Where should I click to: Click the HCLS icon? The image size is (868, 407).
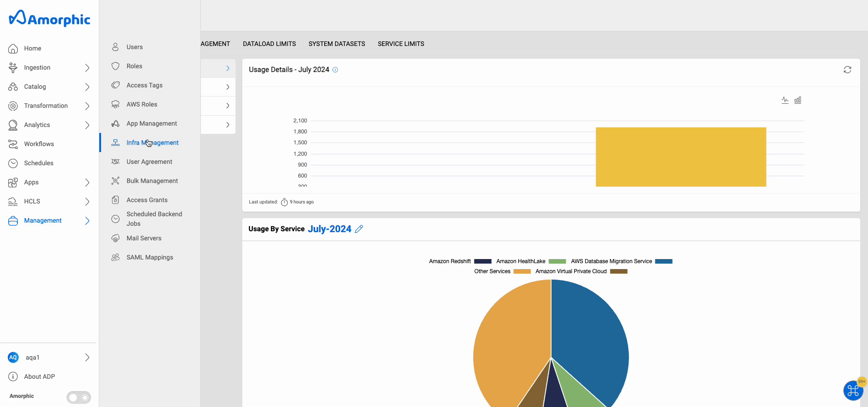point(13,201)
